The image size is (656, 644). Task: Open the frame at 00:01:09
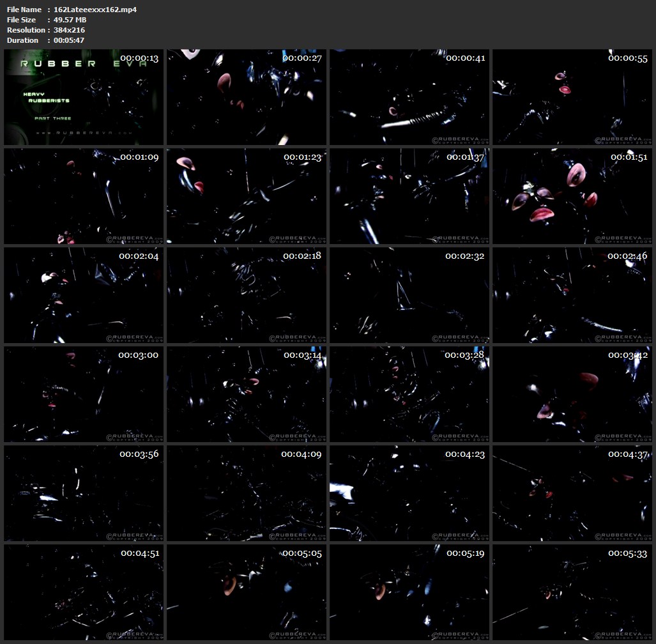(x=84, y=196)
